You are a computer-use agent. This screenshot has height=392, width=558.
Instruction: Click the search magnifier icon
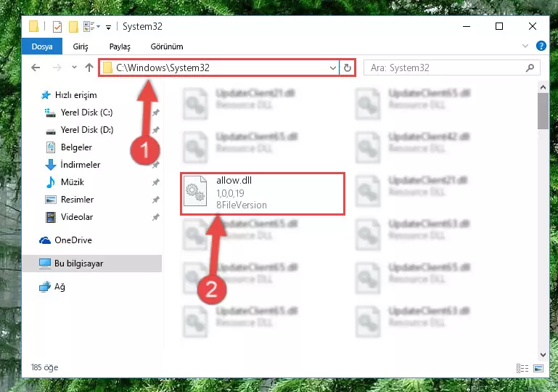(x=530, y=68)
